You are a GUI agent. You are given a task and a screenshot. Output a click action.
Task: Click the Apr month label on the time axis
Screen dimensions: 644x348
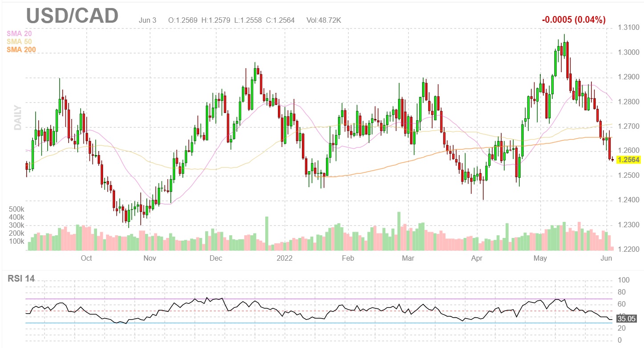click(477, 258)
